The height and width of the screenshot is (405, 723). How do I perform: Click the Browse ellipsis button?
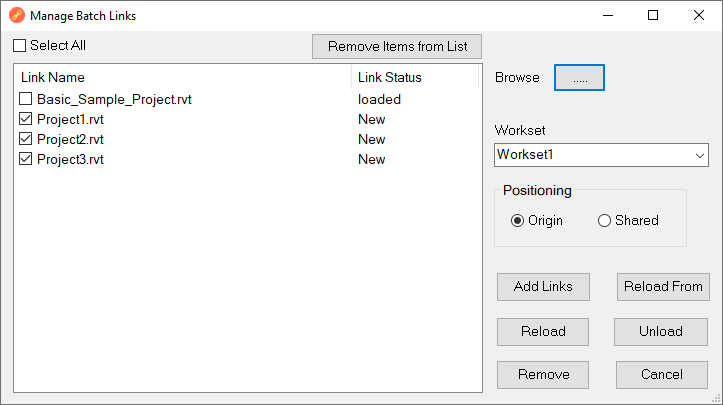pyautogui.click(x=580, y=78)
